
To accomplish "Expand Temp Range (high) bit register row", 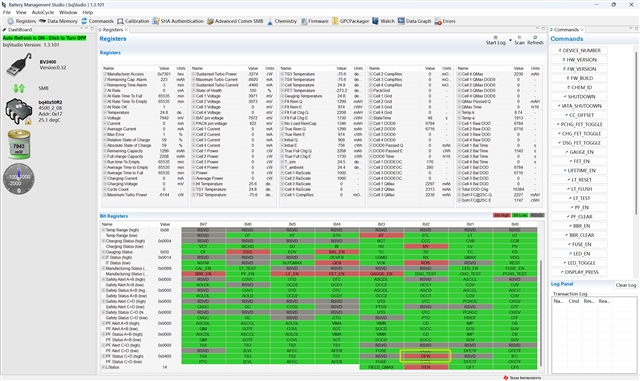I will point(103,230).
